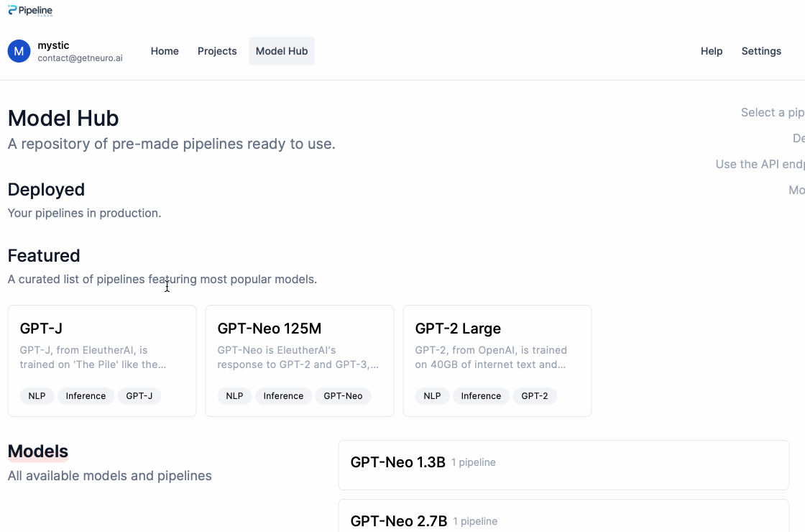Click 'A repository of pre-made pipelines' subtitle
Viewport: 805px width, 532px height.
172,144
